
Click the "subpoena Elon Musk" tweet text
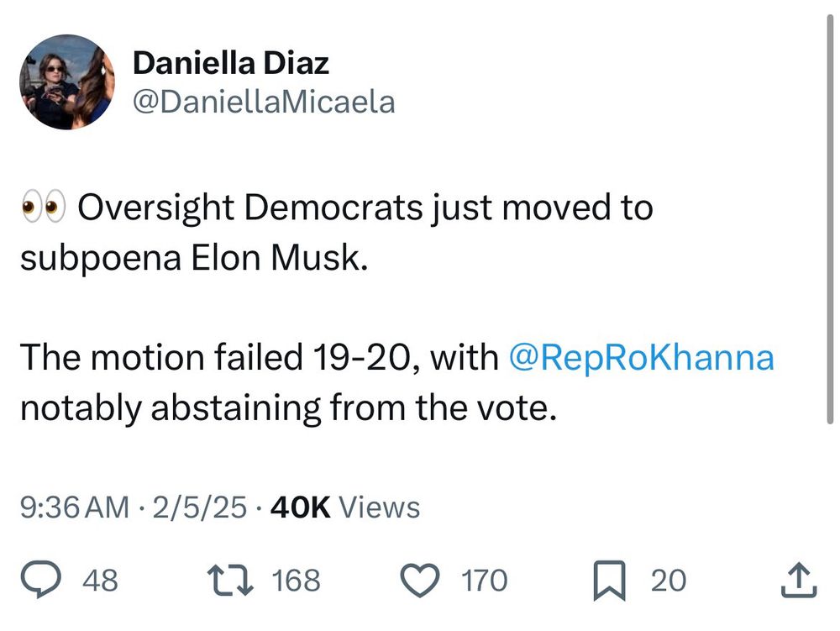(194, 258)
